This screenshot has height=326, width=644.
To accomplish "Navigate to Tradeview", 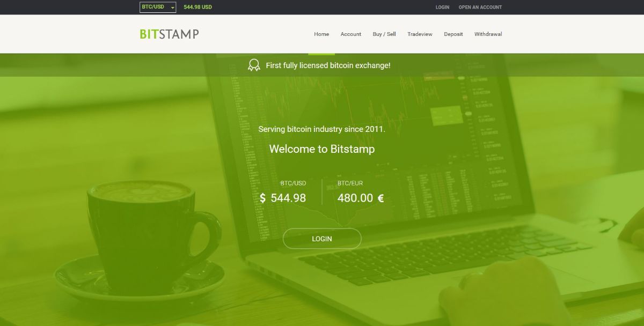I will tap(420, 34).
